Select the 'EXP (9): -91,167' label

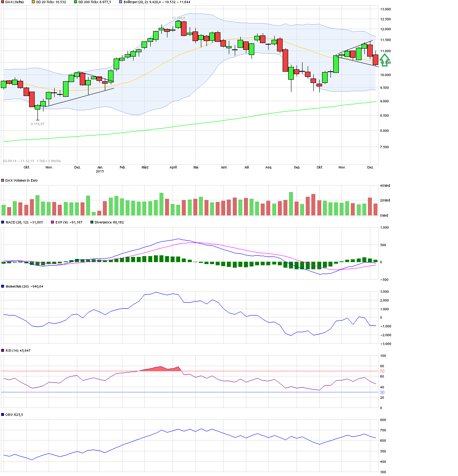(x=69, y=222)
